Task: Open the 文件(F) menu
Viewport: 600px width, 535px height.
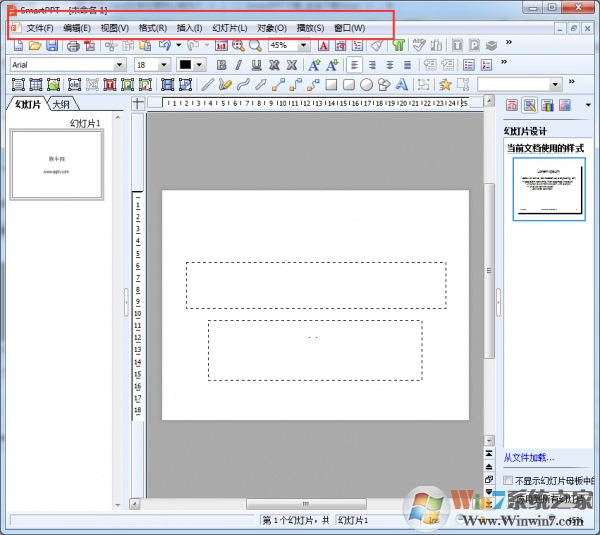Action: click(40, 28)
